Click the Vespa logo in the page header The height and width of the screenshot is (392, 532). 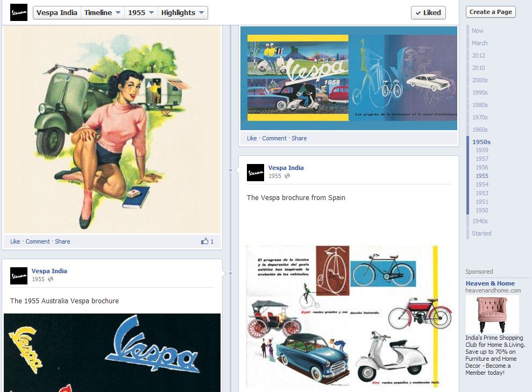coord(19,12)
